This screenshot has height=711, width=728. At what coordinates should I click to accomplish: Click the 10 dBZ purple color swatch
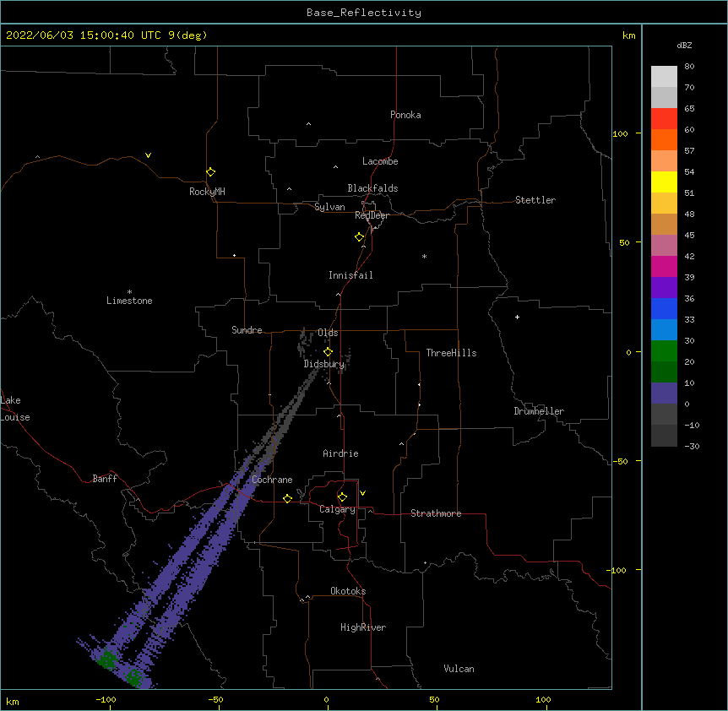(x=664, y=393)
